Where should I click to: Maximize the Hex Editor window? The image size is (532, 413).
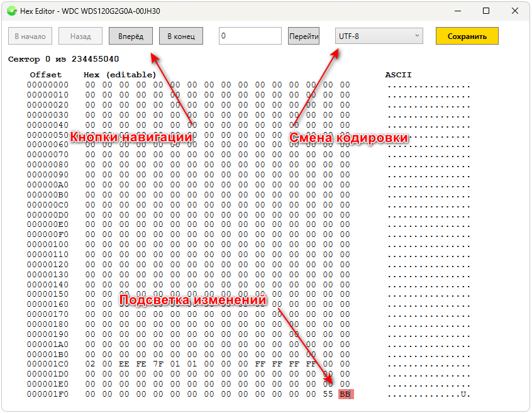(x=486, y=11)
